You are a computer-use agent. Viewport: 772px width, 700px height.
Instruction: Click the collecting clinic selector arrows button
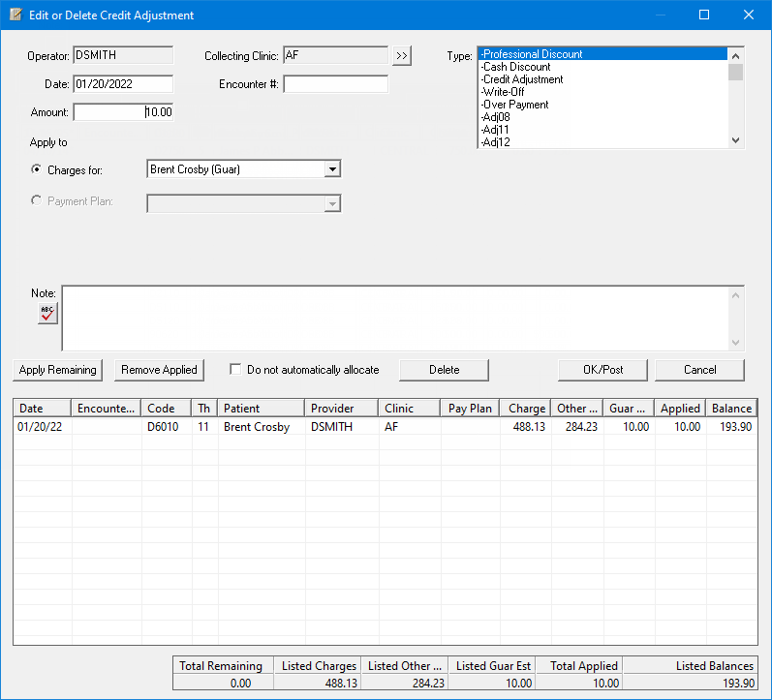401,56
